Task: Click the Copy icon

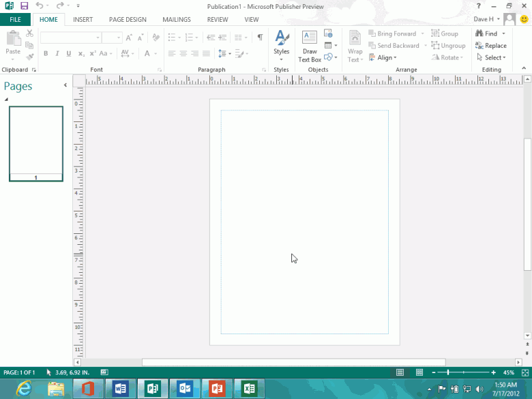Action: click(29, 45)
